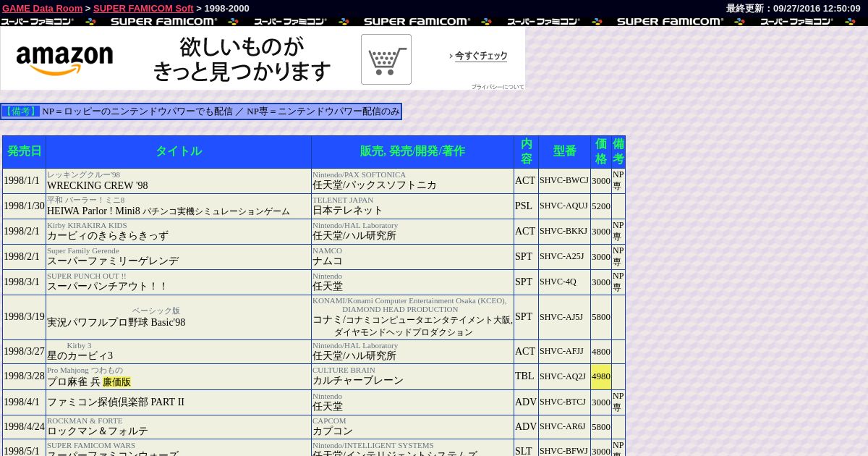Screen dimensions: 868x456
Task: Click the publisher cell 日本テレネット
Action: tap(412, 206)
